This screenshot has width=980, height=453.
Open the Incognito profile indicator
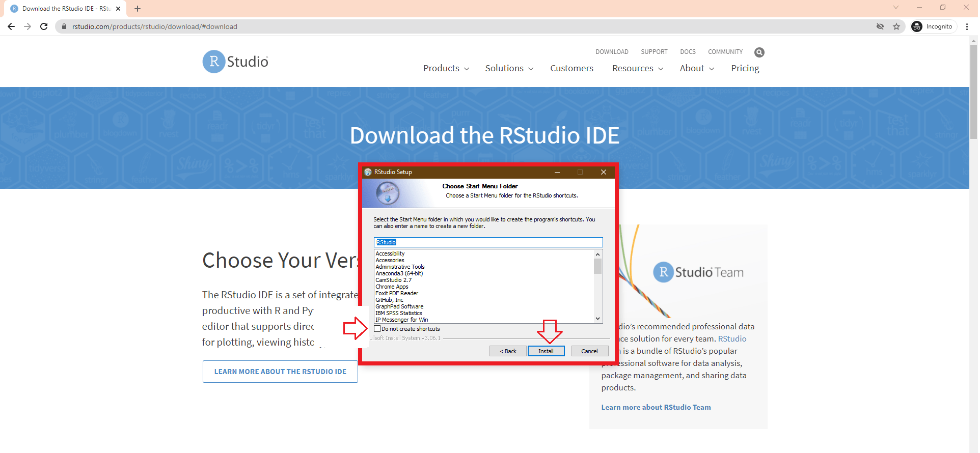(934, 26)
